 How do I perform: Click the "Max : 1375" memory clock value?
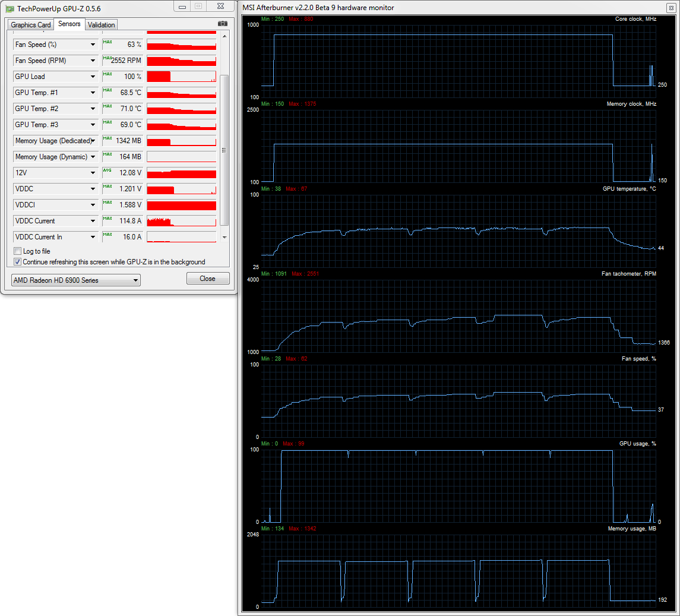(x=303, y=104)
